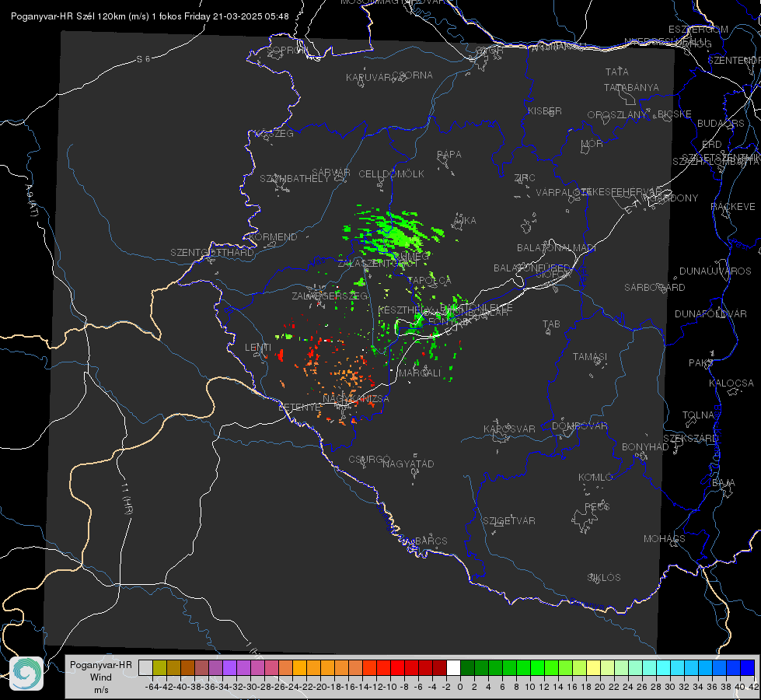Click the RACKEVE city label
761x700 pixels.
733,207
